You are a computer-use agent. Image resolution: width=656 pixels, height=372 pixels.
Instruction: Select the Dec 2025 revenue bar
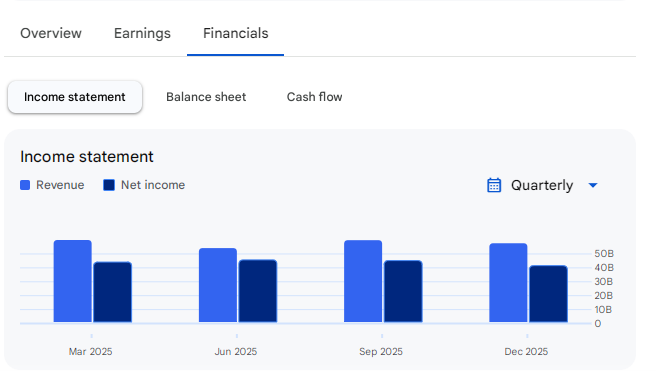[x=508, y=283]
